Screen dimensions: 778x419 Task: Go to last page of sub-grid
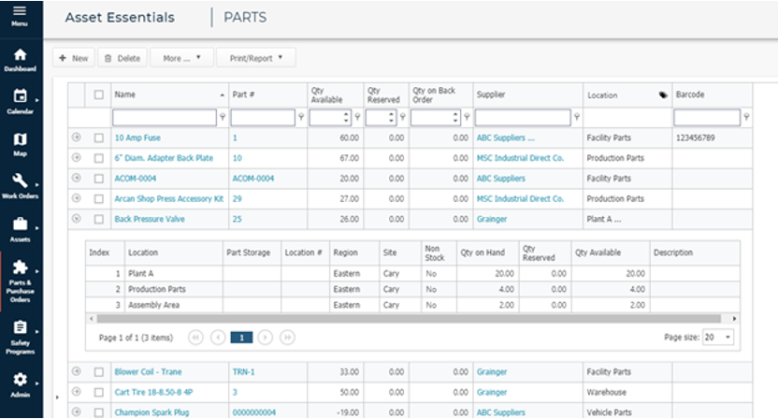pos(287,338)
